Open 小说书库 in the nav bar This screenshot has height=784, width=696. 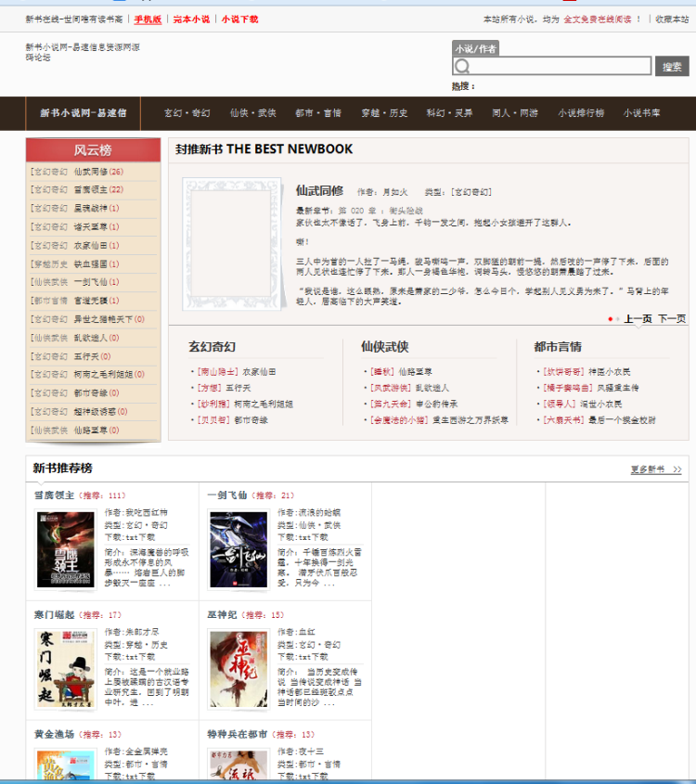pyautogui.click(x=642, y=113)
